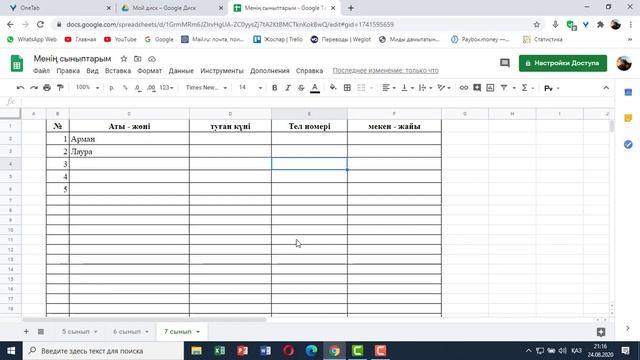
Task: Open the YouTube bookmark
Action: [x=120, y=39]
